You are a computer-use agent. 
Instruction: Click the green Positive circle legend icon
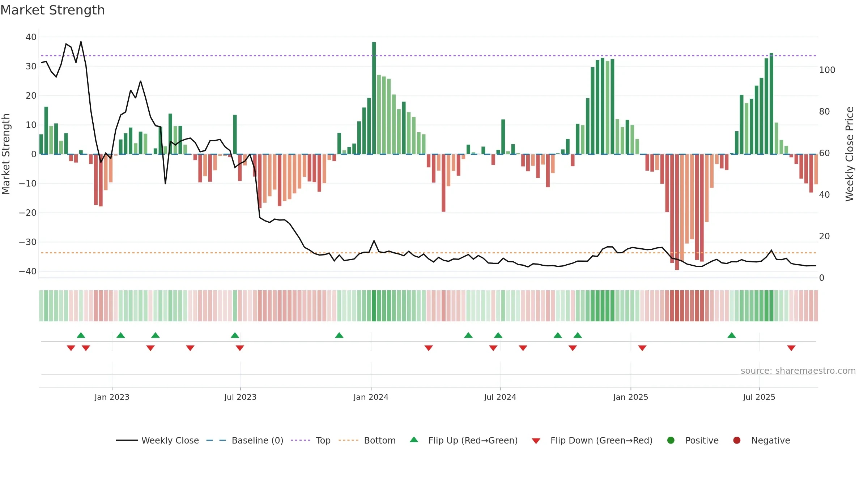tap(671, 440)
